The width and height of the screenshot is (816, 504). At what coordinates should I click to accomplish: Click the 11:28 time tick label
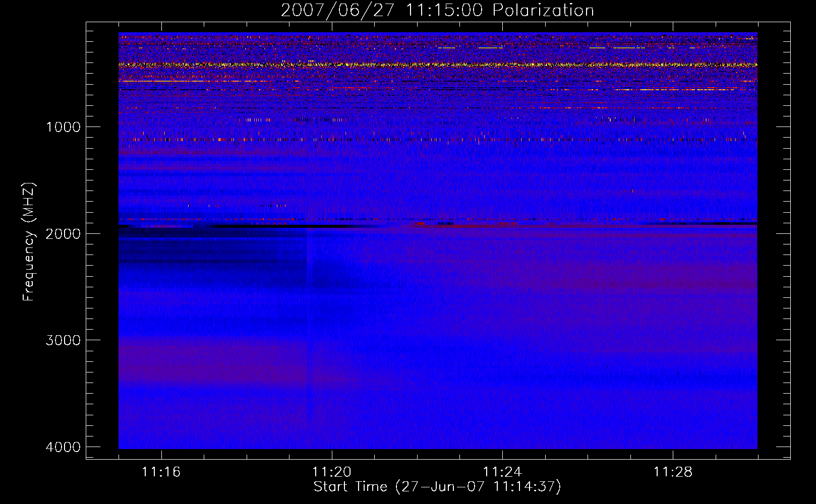(673, 472)
